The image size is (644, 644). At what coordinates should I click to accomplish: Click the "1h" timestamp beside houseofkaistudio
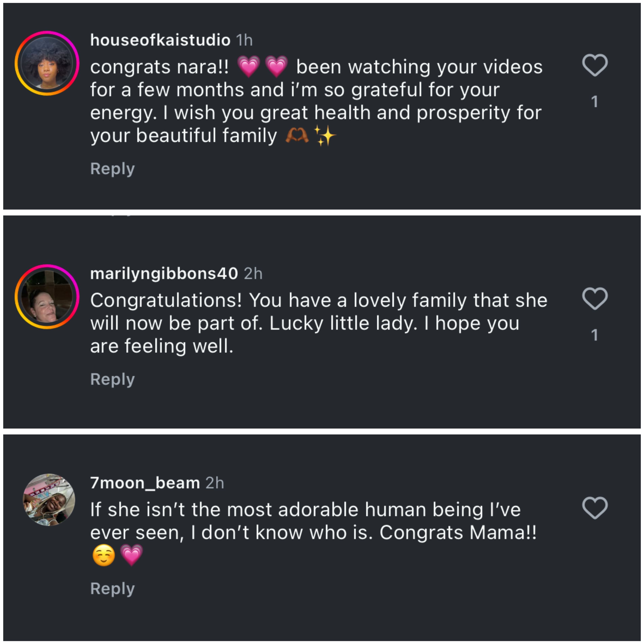coord(244,41)
